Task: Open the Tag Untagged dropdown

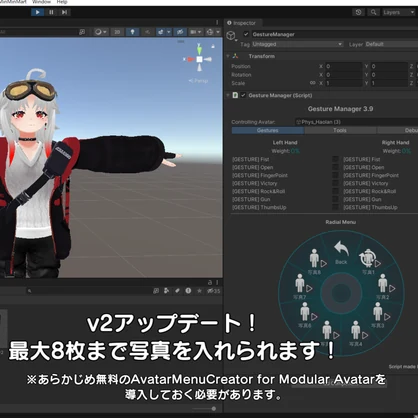Action: pos(297,44)
